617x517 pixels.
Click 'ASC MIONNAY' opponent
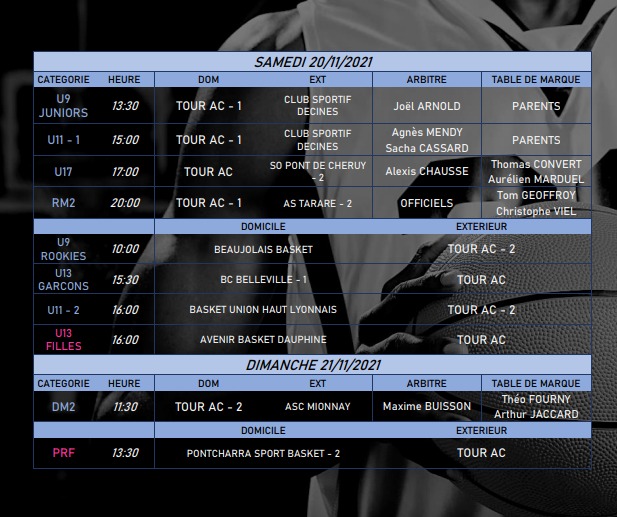coord(318,406)
